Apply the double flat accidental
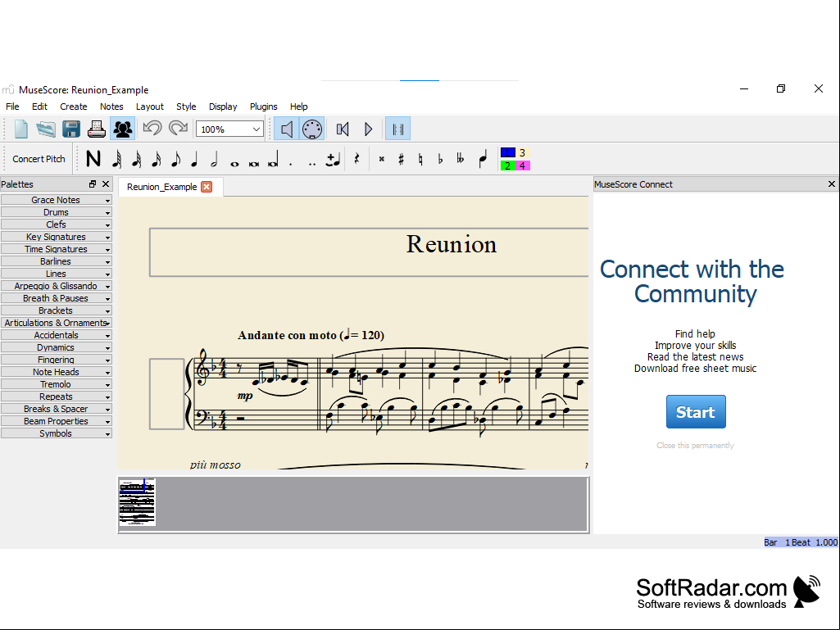 pyautogui.click(x=461, y=159)
